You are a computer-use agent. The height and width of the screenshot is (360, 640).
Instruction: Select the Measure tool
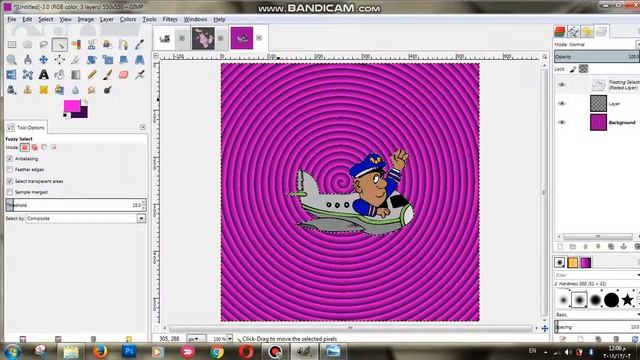click(x=27, y=60)
